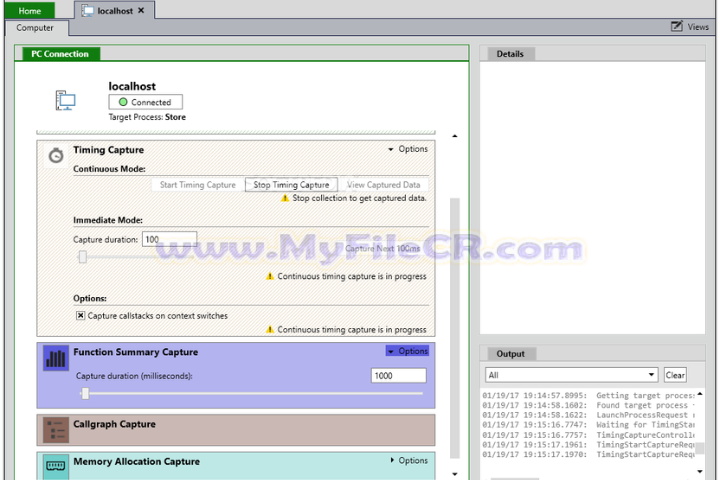Click the Views edit icon

[676, 26]
